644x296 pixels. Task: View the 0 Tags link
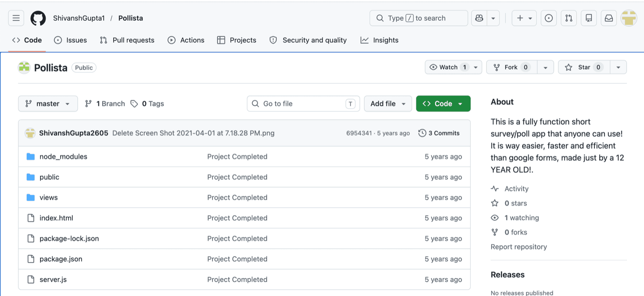[147, 103]
